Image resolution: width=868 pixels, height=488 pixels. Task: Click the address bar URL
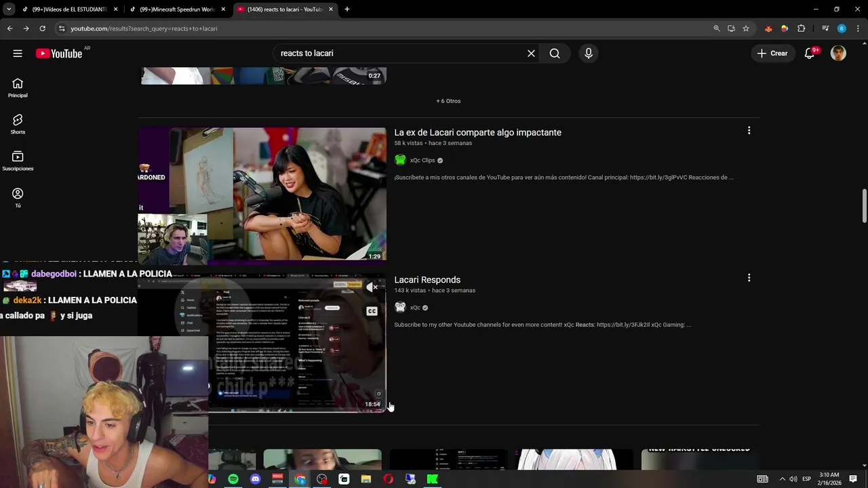144,28
